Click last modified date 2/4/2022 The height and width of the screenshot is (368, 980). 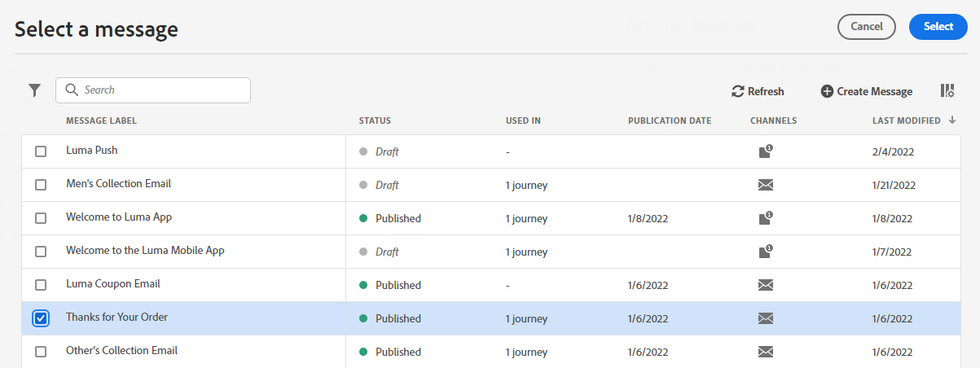coord(892,151)
